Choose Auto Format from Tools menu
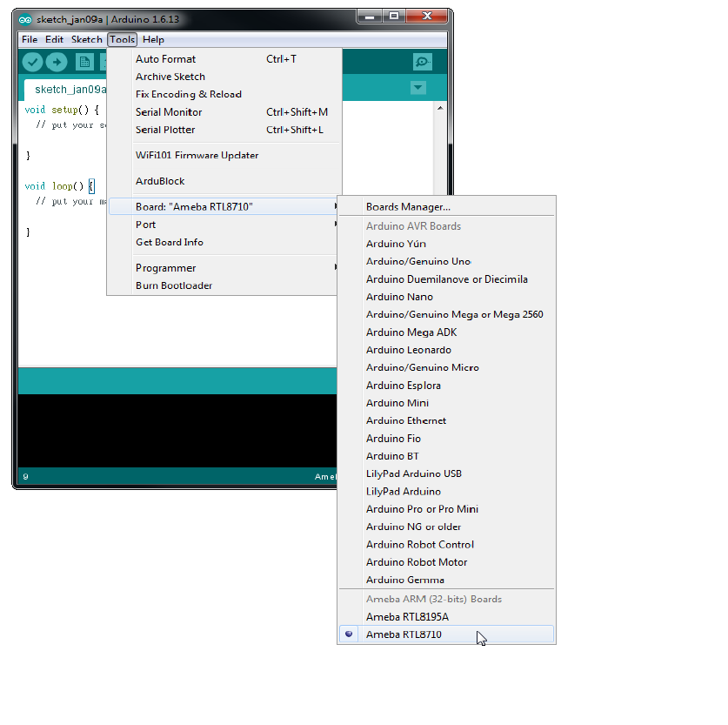This screenshot has width=728, height=725. coord(224,59)
